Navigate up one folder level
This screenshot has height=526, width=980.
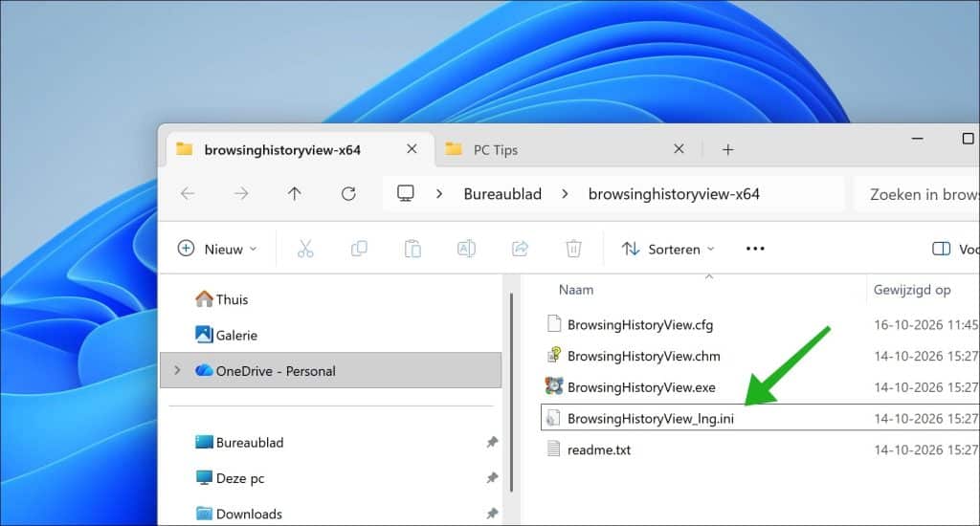[295, 193]
